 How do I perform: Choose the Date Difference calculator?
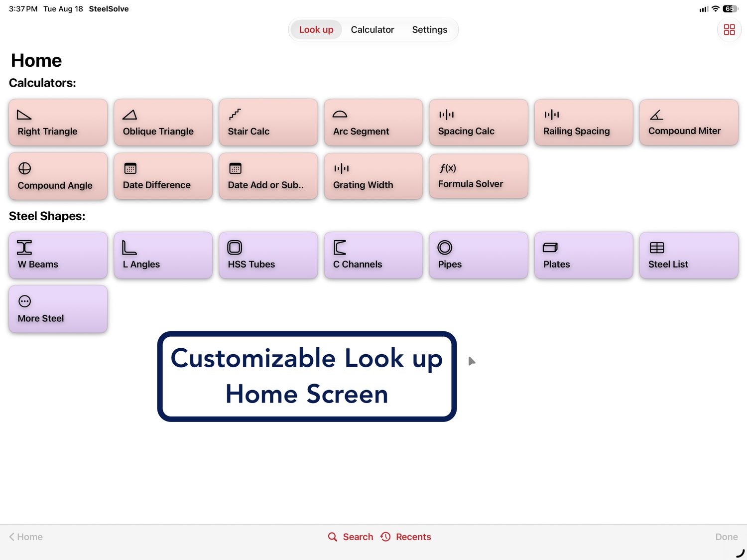(163, 176)
